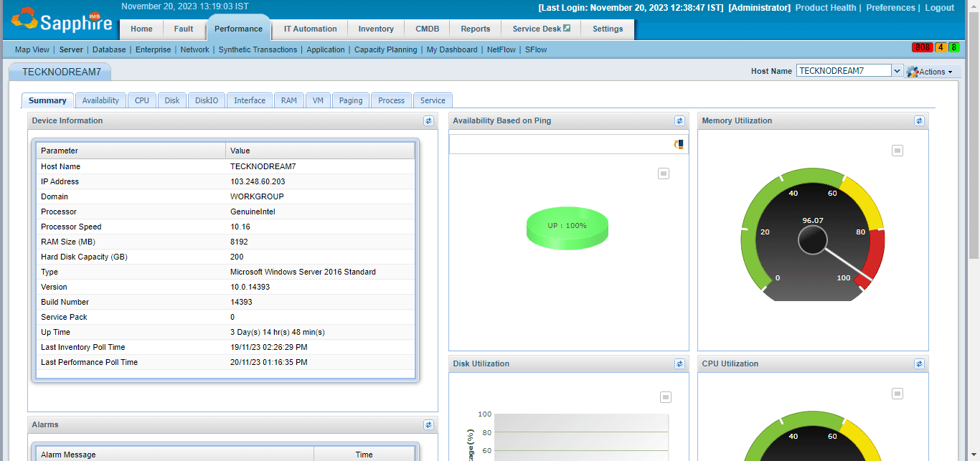Open the Disk Utilization chart menu icon
Viewport: 980px width, 461px height.
(x=666, y=397)
